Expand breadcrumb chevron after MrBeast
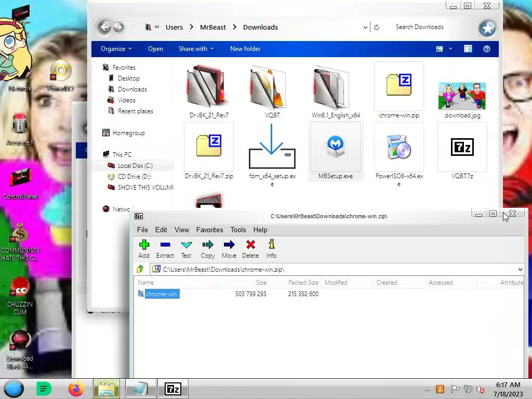This screenshot has height=399, width=532. pyautogui.click(x=234, y=27)
